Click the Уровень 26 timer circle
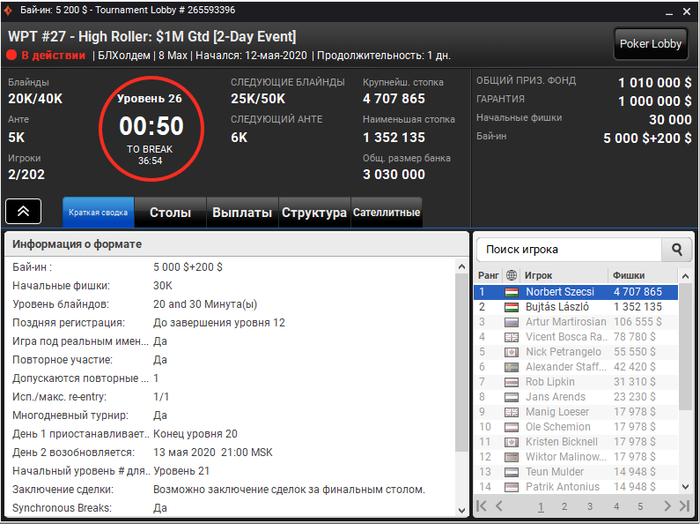Viewport: 700px width, 524px height. [x=151, y=129]
